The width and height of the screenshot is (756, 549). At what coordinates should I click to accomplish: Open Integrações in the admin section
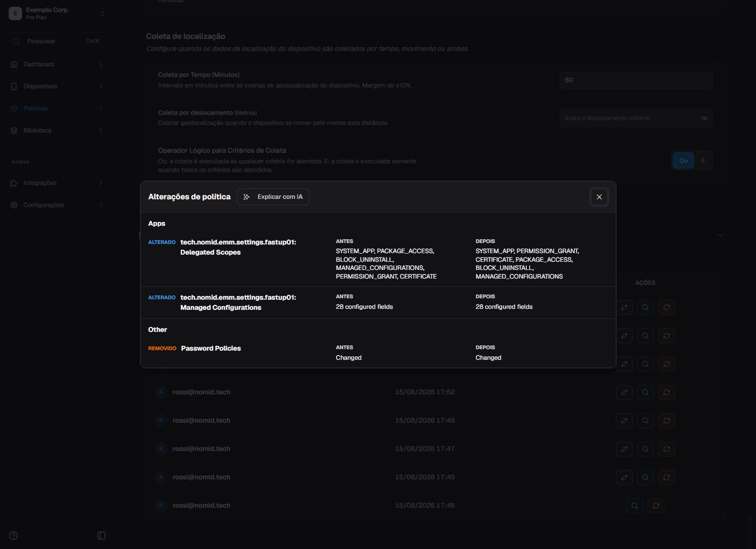(57, 183)
